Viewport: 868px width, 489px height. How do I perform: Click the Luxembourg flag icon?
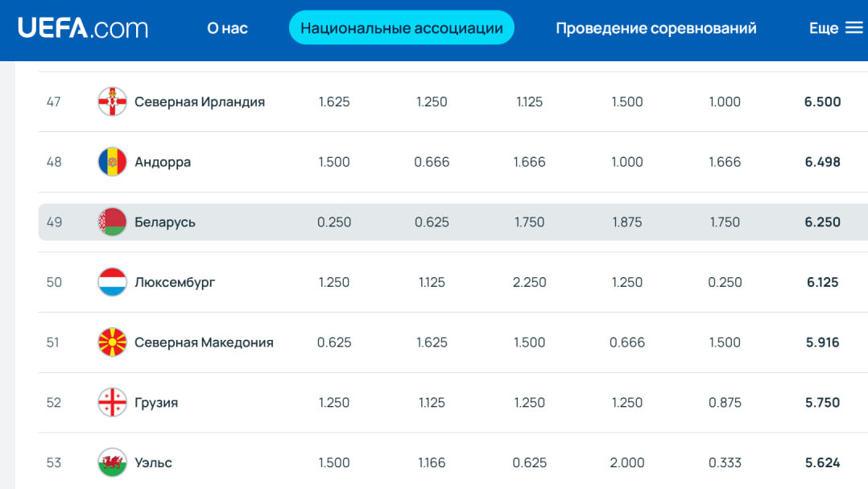click(113, 282)
